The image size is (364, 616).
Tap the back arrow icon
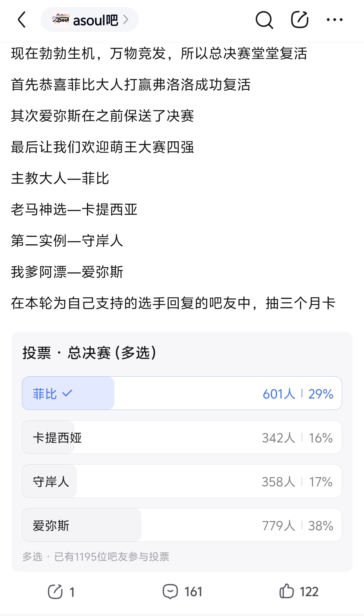pos(22,20)
